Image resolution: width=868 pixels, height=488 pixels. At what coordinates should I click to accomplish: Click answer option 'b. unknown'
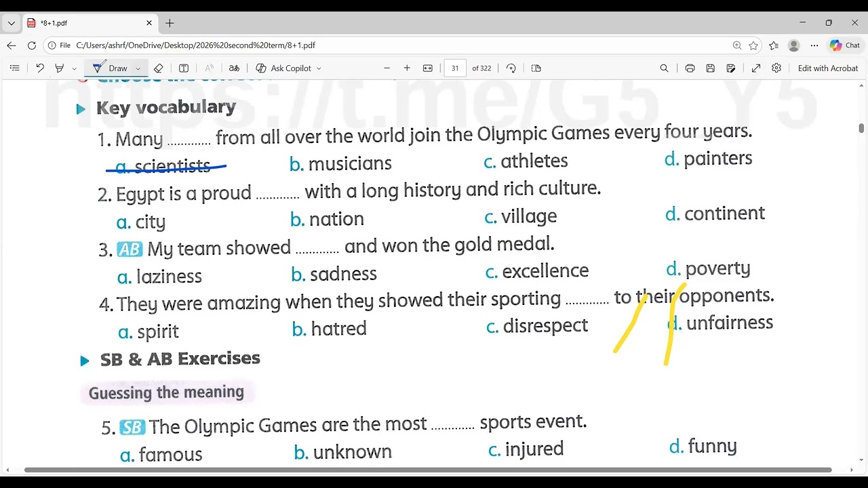343,452
